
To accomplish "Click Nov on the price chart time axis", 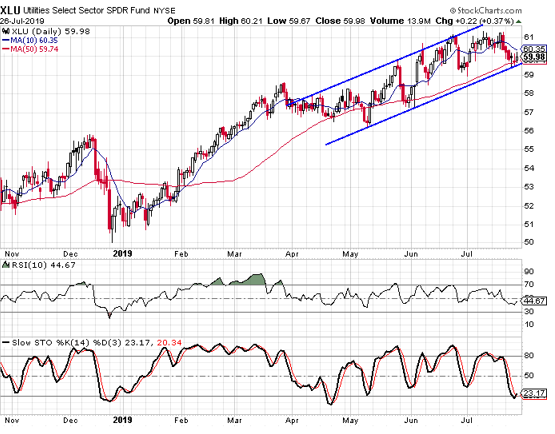I will [x=12, y=254].
